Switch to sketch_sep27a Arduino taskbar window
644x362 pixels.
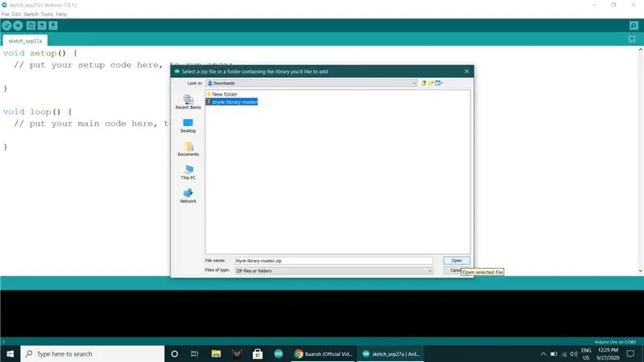coord(390,354)
